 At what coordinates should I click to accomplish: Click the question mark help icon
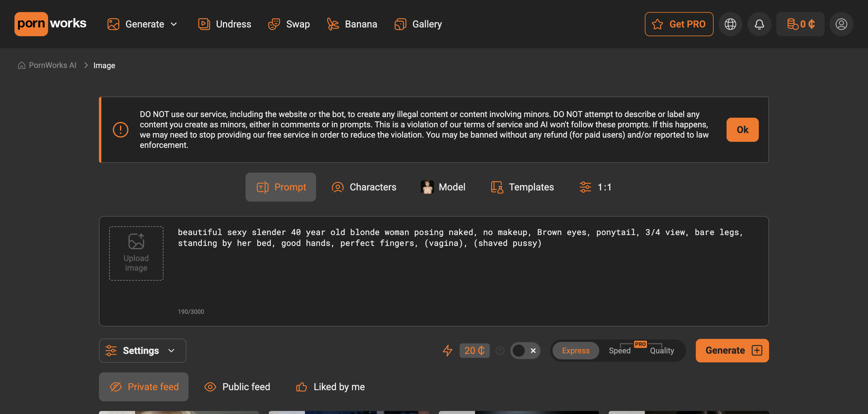point(500,351)
